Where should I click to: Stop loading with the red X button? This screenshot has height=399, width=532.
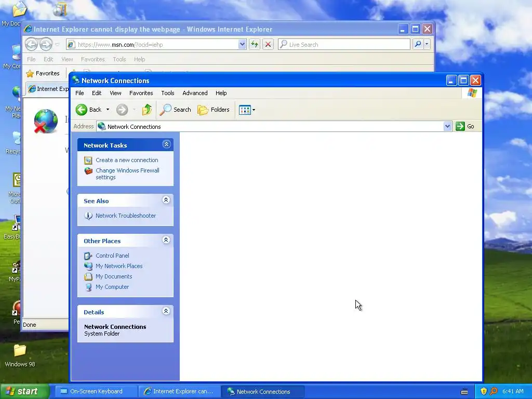[x=268, y=44]
